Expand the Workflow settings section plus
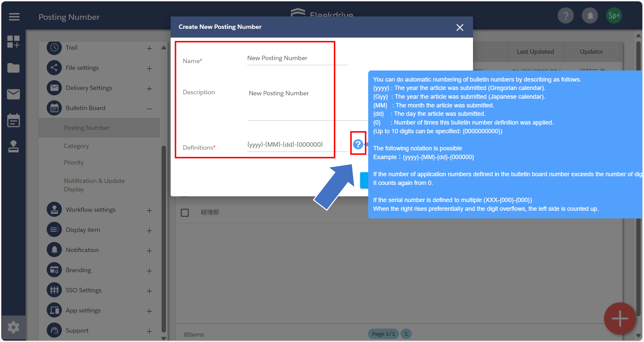This screenshot has width=644, height=342. point(149,210)
